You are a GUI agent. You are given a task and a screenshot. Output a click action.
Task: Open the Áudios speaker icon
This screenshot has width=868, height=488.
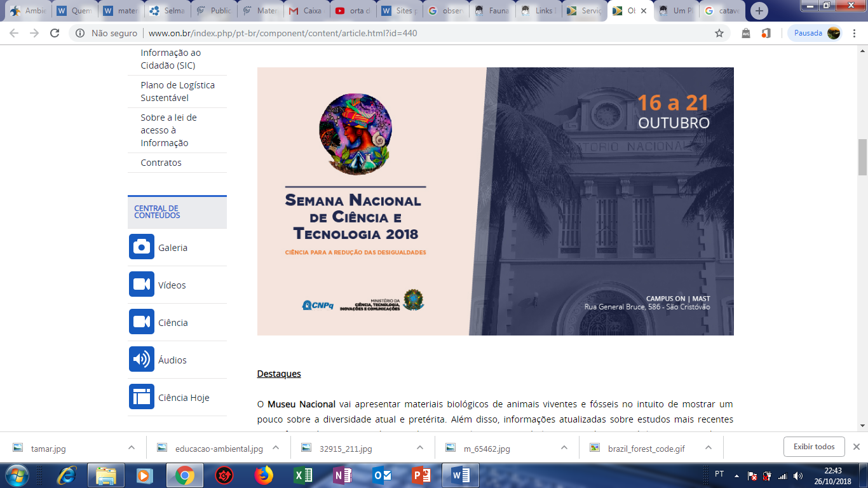click(x=142, y=360)
